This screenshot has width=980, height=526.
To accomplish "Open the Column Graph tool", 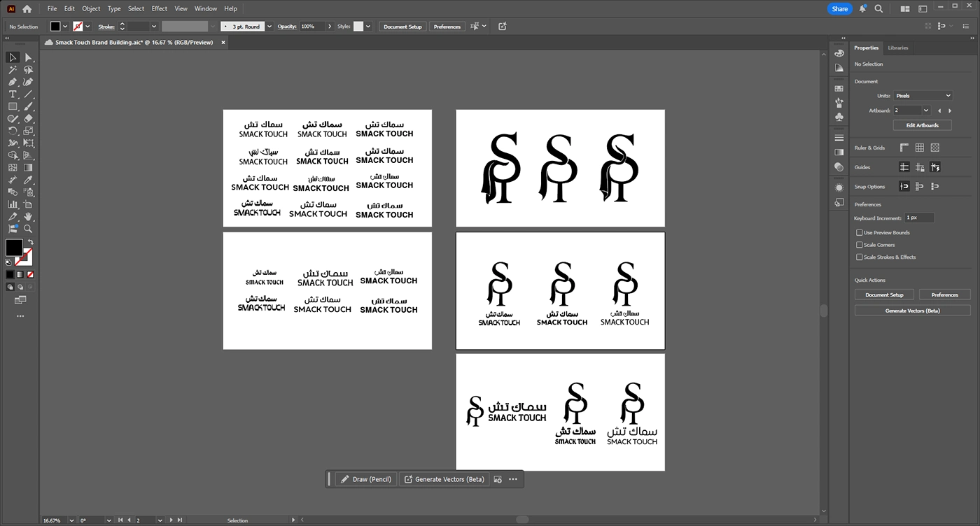I will pos(13,204).
